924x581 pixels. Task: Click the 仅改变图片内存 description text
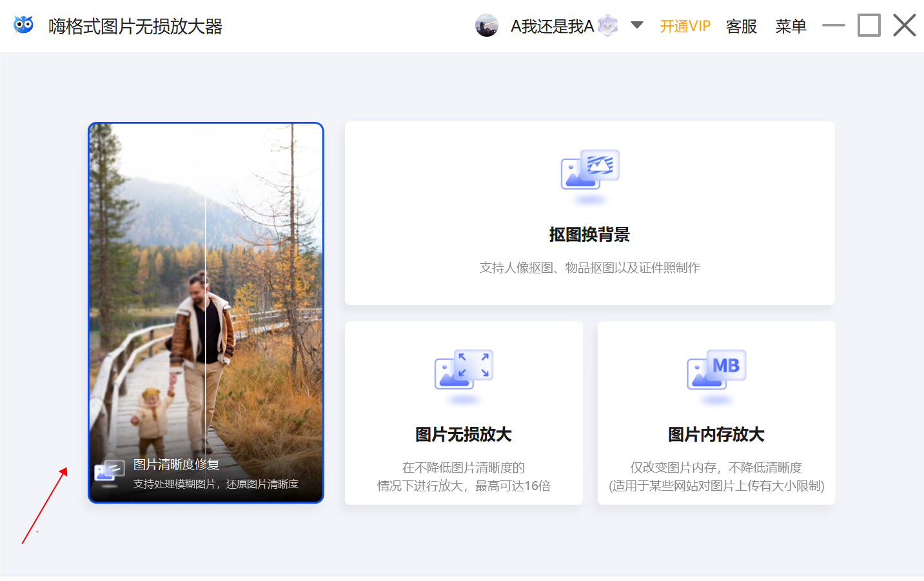pyautogui.click(x=716, y=468)
